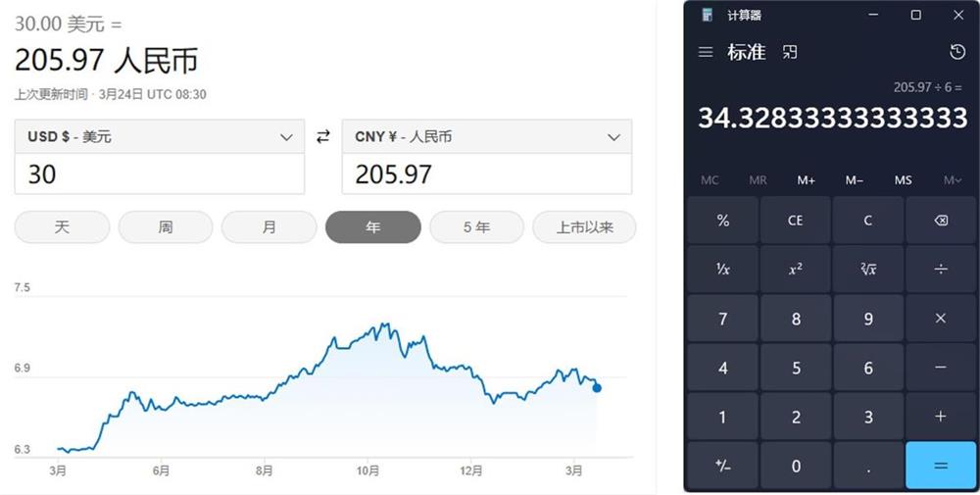Viewport: 980px width, 495px height.
Task: Open the calculator hamburger navigation menu
Action: 706,53
